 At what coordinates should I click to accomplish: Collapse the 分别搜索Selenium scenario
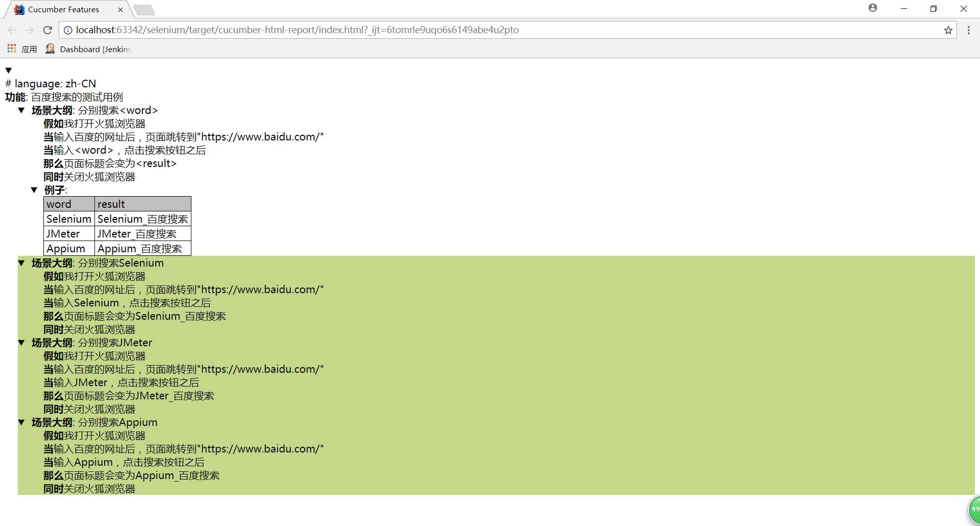[x=21, y=263]
